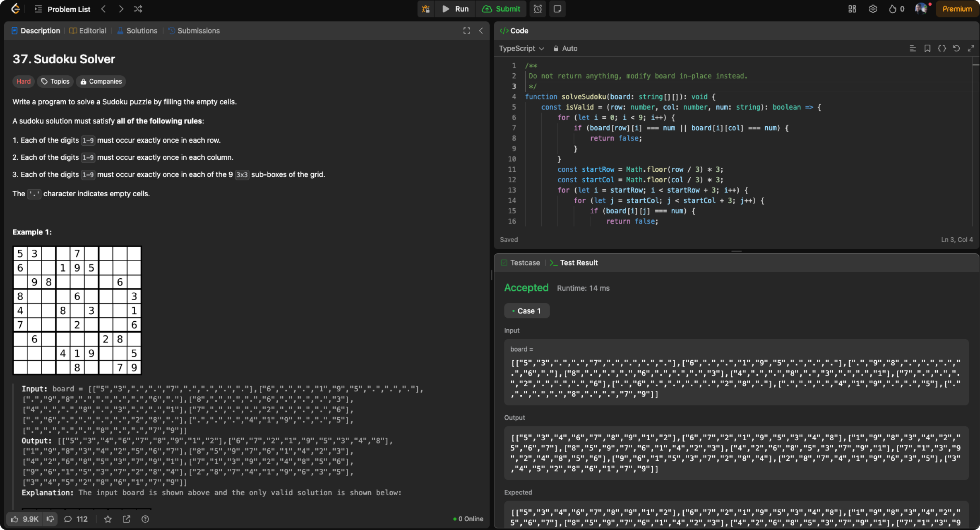Collapse the description panel chevron
The image size is (980, 530).
coord(481,31)
